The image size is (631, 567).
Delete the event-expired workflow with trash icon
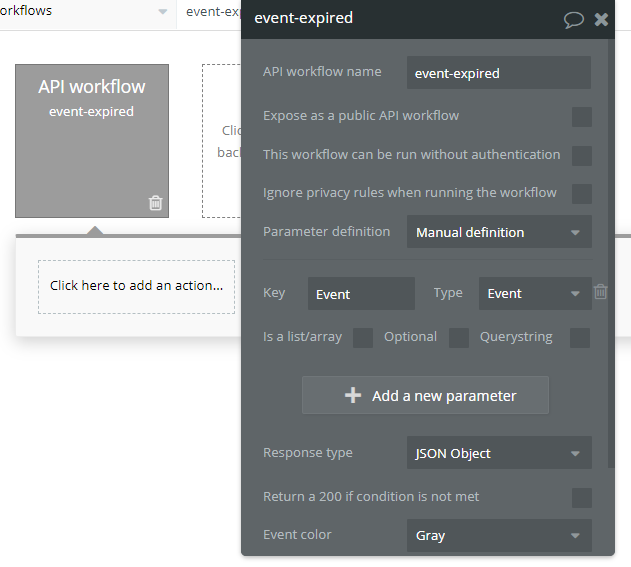[155, 203]
